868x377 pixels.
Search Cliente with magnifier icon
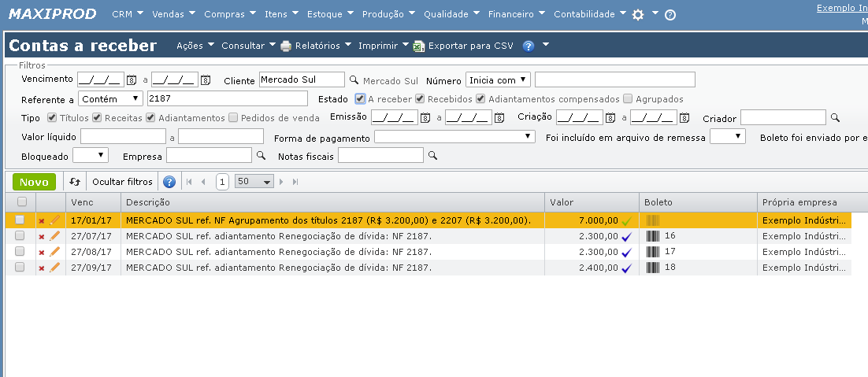[x=354, y=79]
